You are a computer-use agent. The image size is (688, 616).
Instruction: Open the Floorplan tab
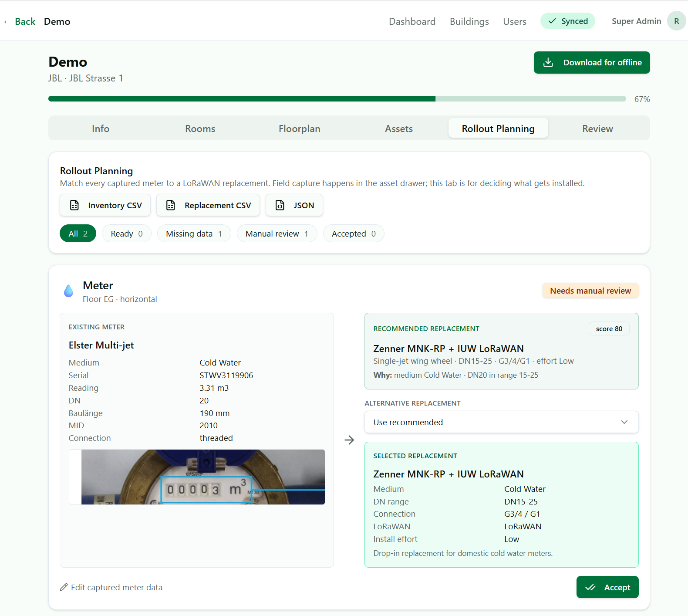click(300, 129)
